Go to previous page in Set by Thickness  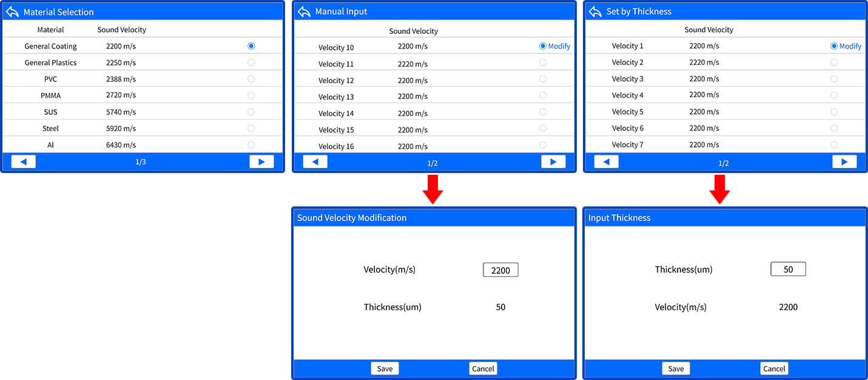[606, 161]
